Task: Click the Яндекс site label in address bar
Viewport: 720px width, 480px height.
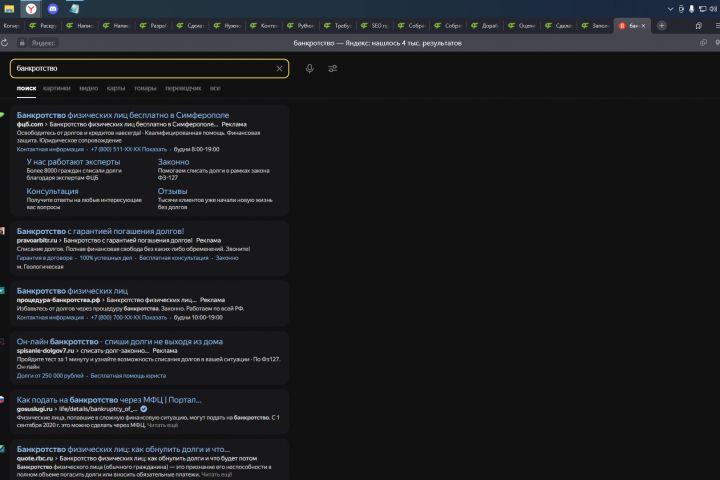Action: (43, 43)
